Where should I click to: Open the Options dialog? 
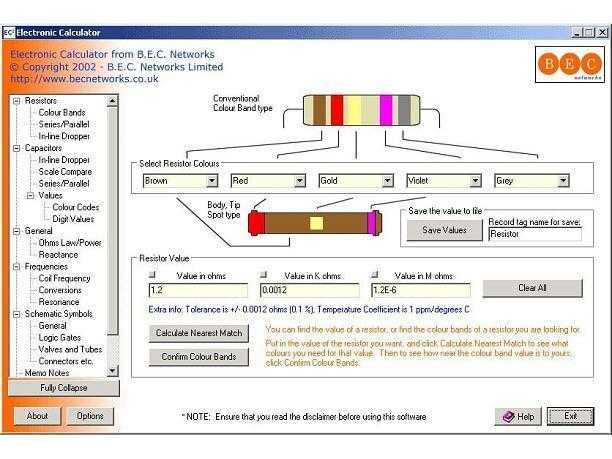(x=90, y=416)
